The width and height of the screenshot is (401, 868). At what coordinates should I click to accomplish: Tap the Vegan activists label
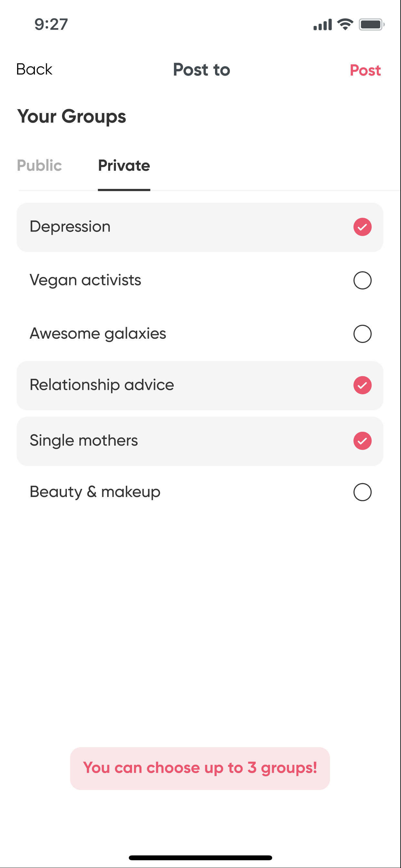(x=85, y=280)
